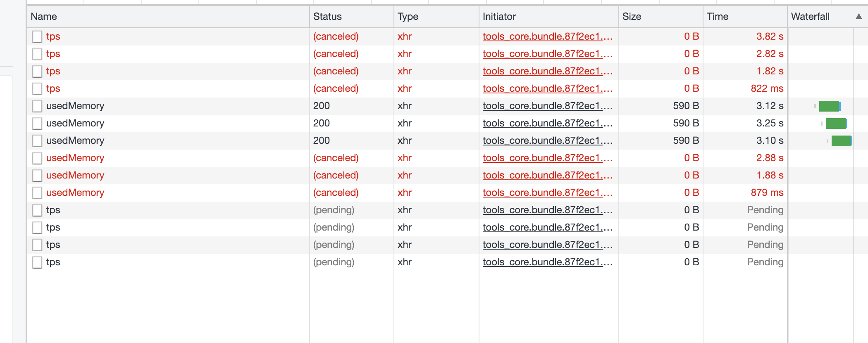Click the file icon of the 3.12 s usedMemory request
Image resolution: width=868 pixels, height=343 pixels.
37,106
